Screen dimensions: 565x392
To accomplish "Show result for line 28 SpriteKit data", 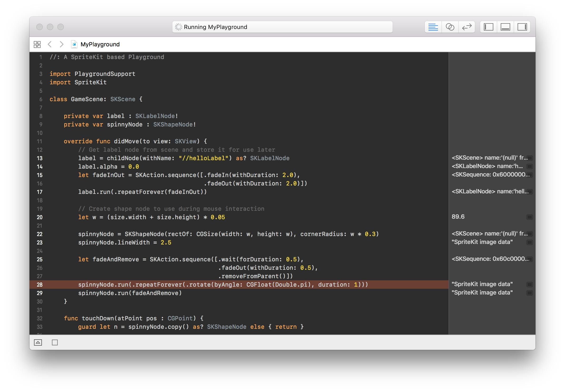I will click(x=529, y=285).
